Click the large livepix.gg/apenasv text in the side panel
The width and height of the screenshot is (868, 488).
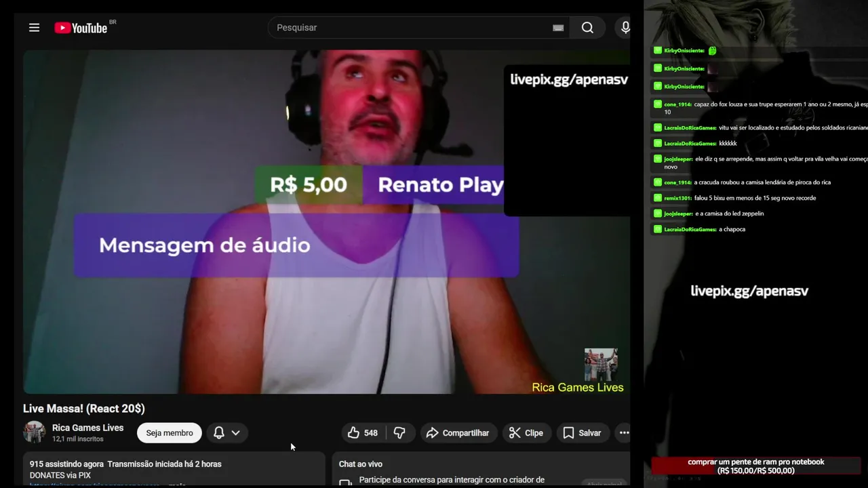(749, 291)
